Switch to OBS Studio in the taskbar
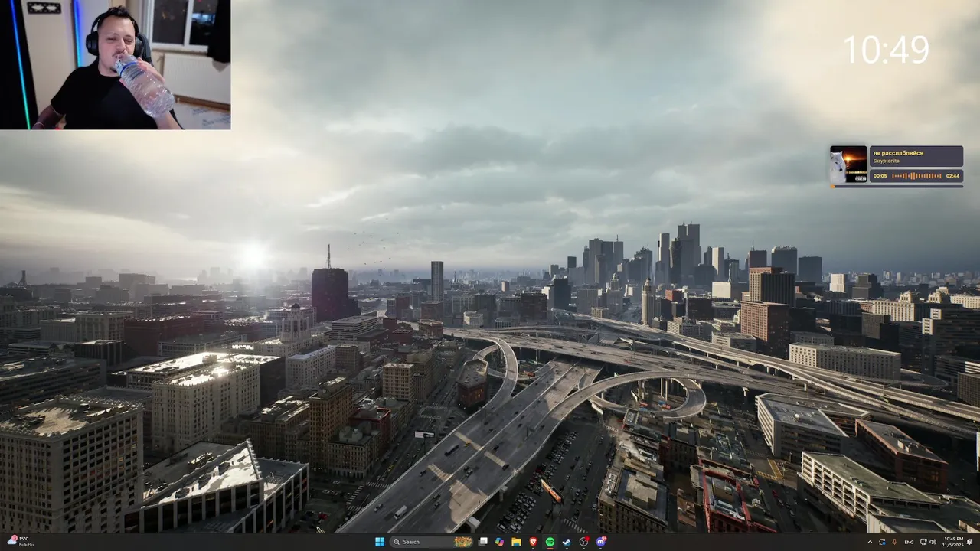This screenshot has width=980, height=551. [584, 542]
